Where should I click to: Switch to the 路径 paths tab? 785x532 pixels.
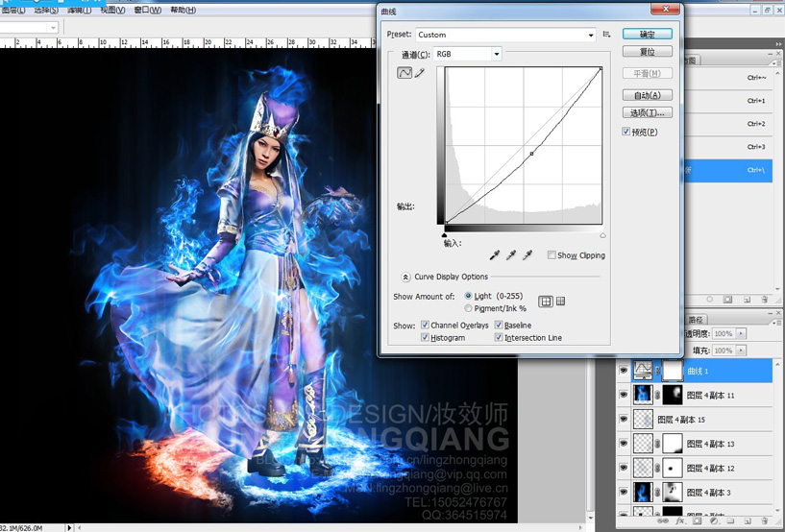(x=696, y=320)
